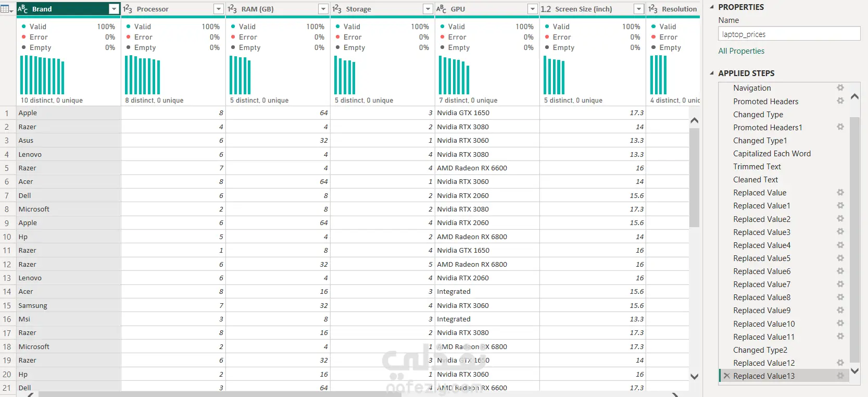Click the Replaced Value7 settings gear
This screenshot has height=397, width=868.
click(x=840, y=284)
